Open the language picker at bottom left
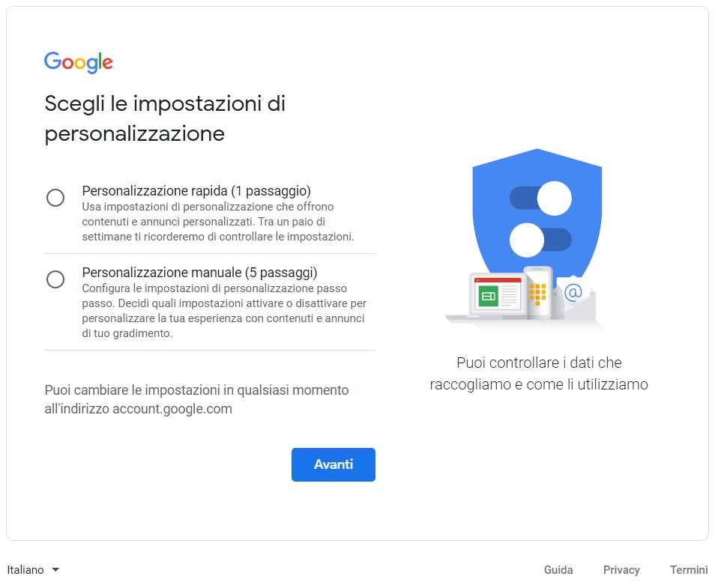Image resolution: width=724 pixels, height=588 pixels. 34,569
